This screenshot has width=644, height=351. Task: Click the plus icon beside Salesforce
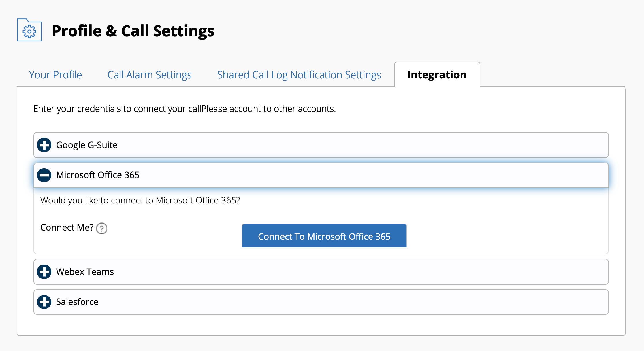pyautogui.click(x=44, y=302)
